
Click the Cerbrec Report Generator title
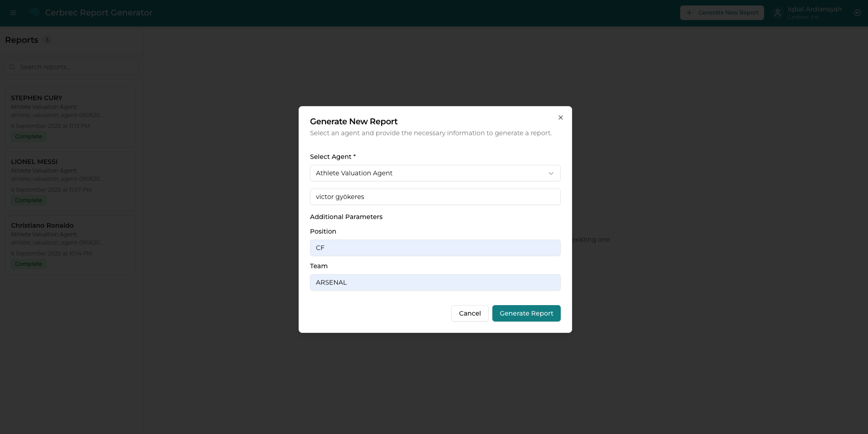coord(98,13)
